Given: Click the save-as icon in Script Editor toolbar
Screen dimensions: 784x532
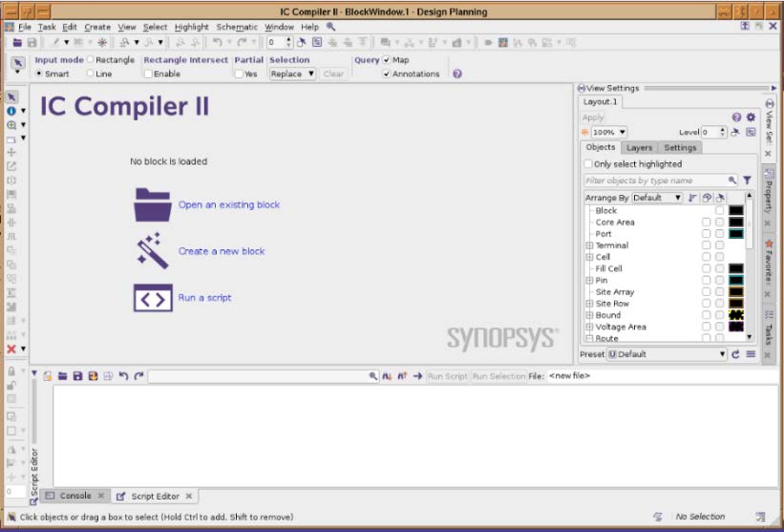Looking at the screenshot, I should 93,376.
